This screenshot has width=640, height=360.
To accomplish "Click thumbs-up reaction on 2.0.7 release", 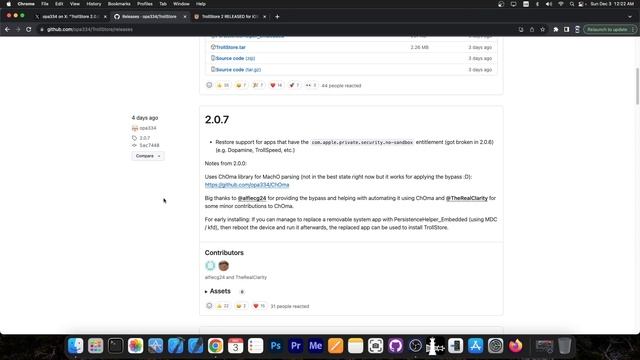I will point(223,306).
